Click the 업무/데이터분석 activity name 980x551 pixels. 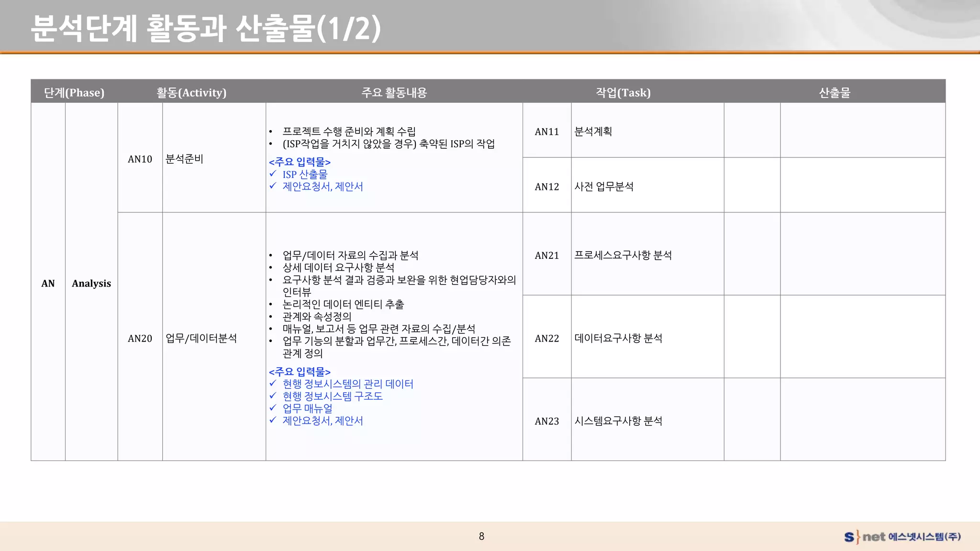click(201, 338)
